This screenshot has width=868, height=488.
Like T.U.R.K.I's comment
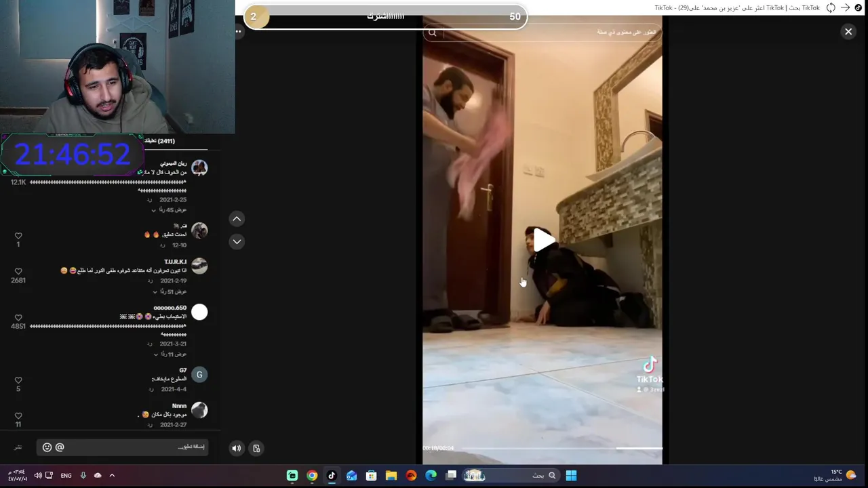coord(18,271)
